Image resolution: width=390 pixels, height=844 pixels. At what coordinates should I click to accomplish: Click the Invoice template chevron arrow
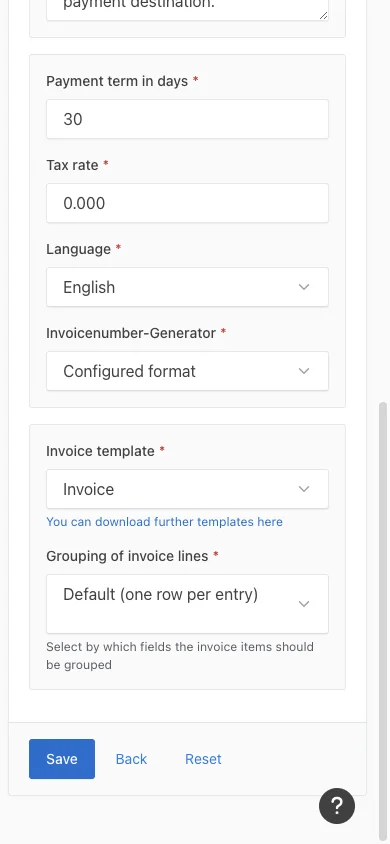pos(304,489)
